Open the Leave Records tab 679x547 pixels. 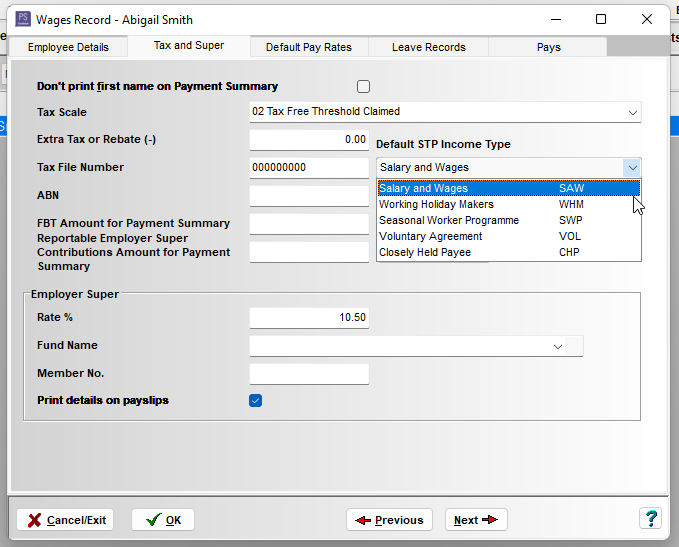[428, 47]
